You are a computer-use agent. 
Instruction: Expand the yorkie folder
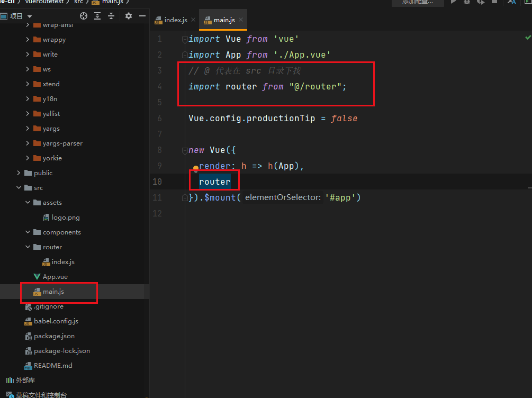coord(28,158)
